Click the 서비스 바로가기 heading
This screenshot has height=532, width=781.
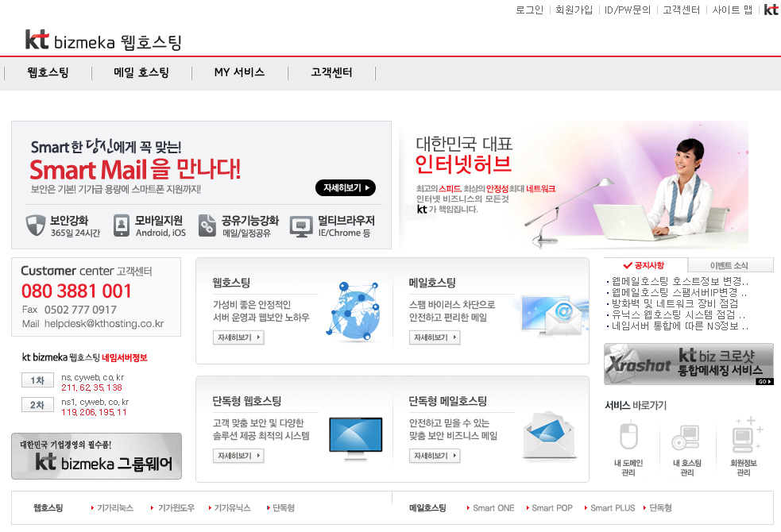point(636,405)
